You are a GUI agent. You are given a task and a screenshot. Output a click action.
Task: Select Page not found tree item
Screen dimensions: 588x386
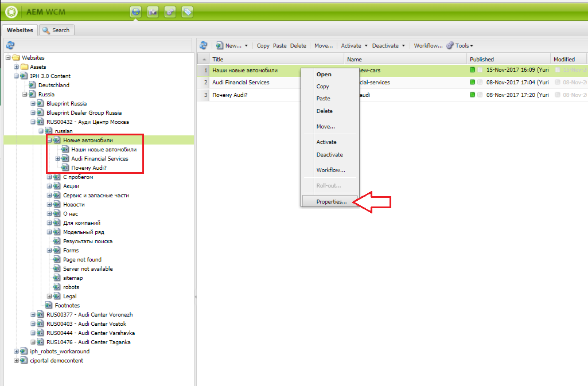click(x=82, y=259)
